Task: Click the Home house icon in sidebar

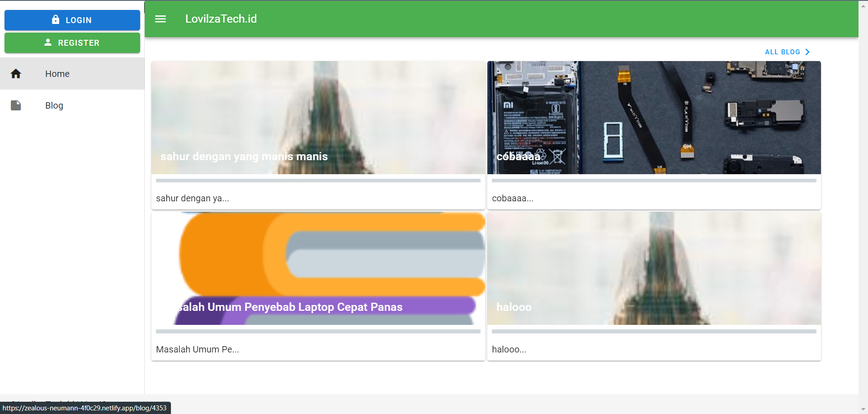Action: [x=16, y=74]
